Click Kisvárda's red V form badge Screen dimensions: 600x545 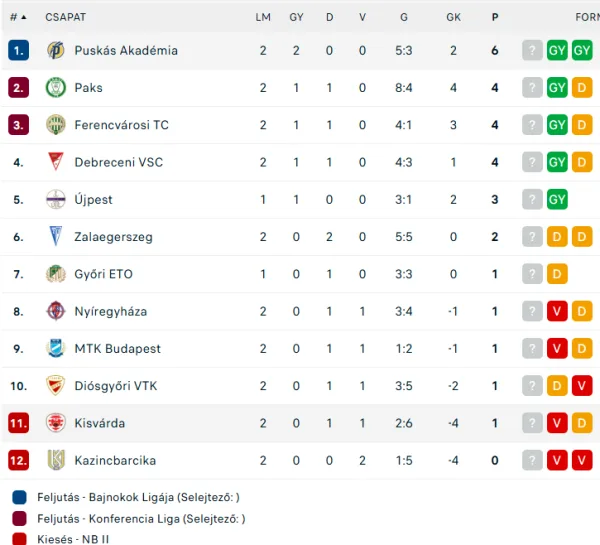(x=557, y=423)
